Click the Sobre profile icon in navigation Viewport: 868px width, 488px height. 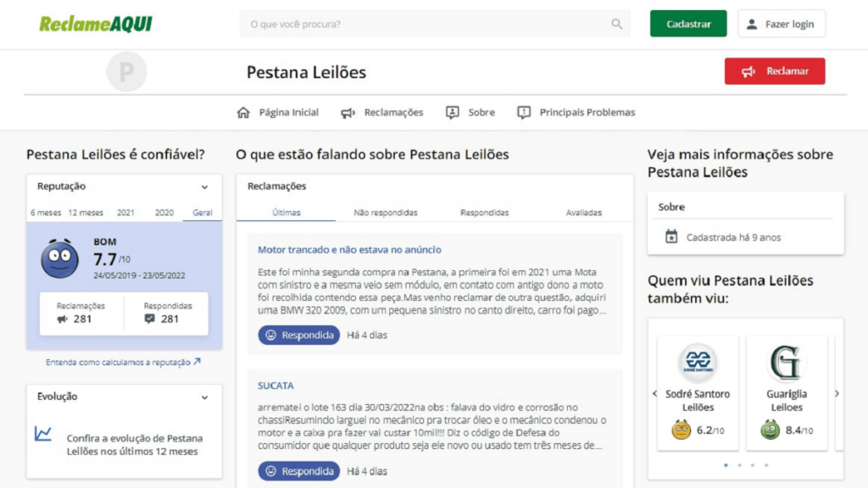click(453, 113)
